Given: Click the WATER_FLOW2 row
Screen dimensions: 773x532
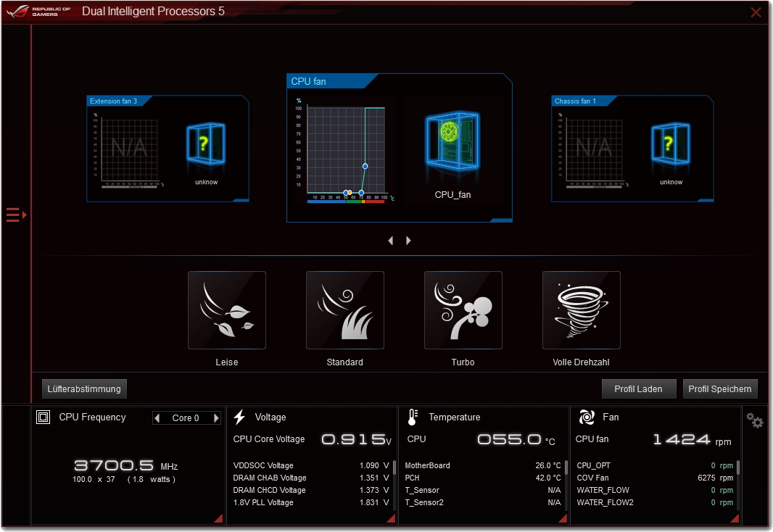Looking at the screenshot, I should 655,502.
